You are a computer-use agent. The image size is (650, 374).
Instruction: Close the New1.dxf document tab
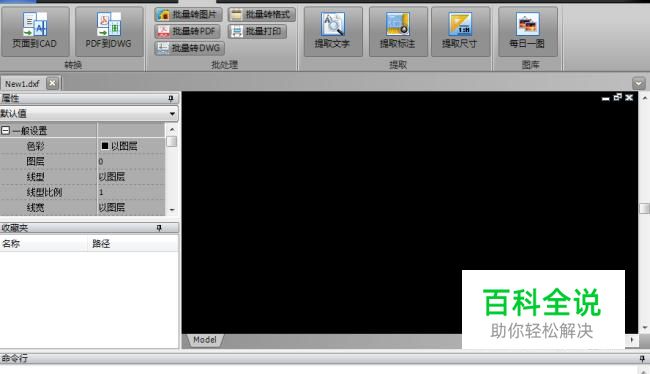pyautogui.click(x=52, y=83)
